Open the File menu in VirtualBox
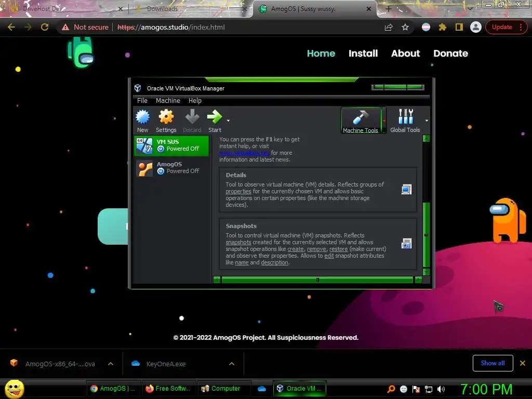Screen dimensions: 532x399 point(142,101)
